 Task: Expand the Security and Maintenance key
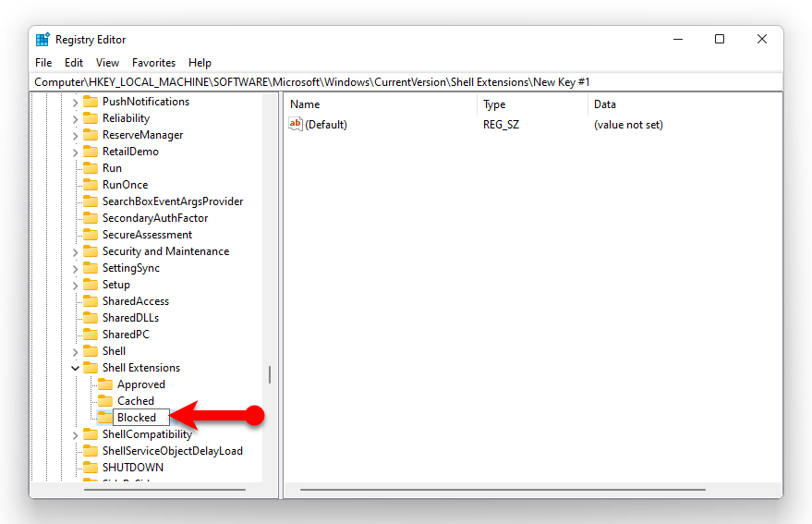pos(75,252)
